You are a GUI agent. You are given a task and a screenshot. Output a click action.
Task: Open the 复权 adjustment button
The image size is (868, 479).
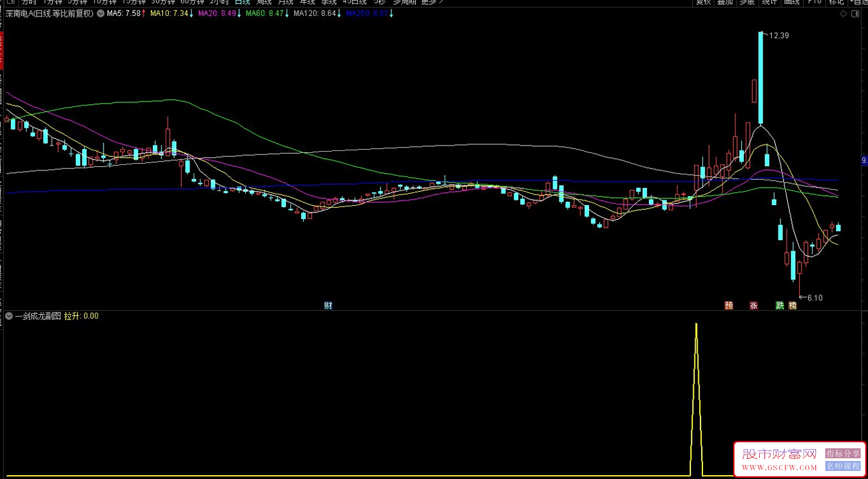click(x=704, y=2)
